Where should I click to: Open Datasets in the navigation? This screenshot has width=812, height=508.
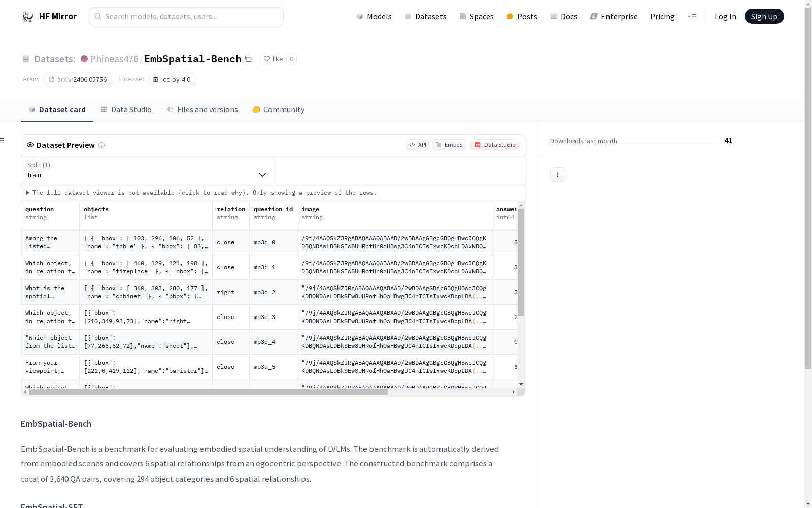(425, 16)
